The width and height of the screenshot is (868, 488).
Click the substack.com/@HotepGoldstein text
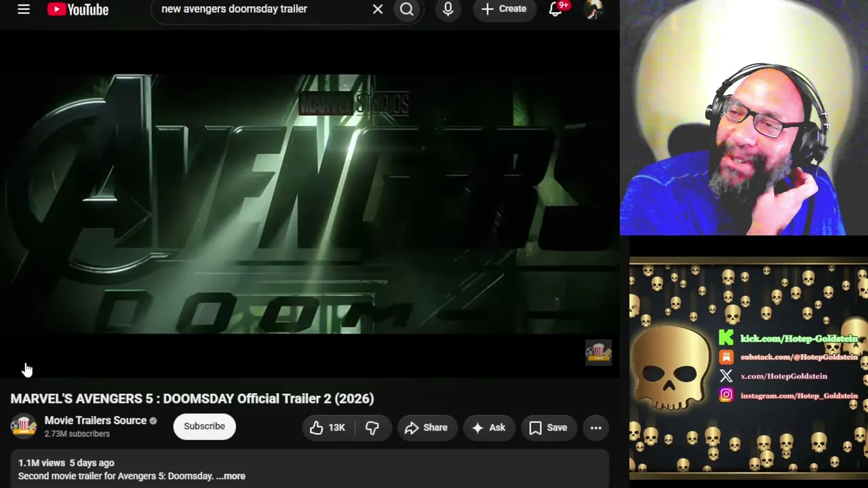[799, 357]
